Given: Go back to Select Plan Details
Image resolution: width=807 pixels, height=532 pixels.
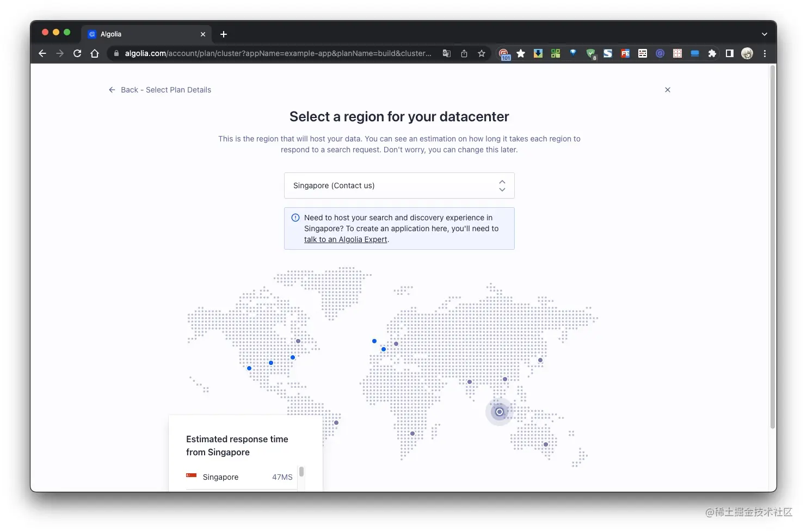Looking at the screenshot, I should point(160,90).
